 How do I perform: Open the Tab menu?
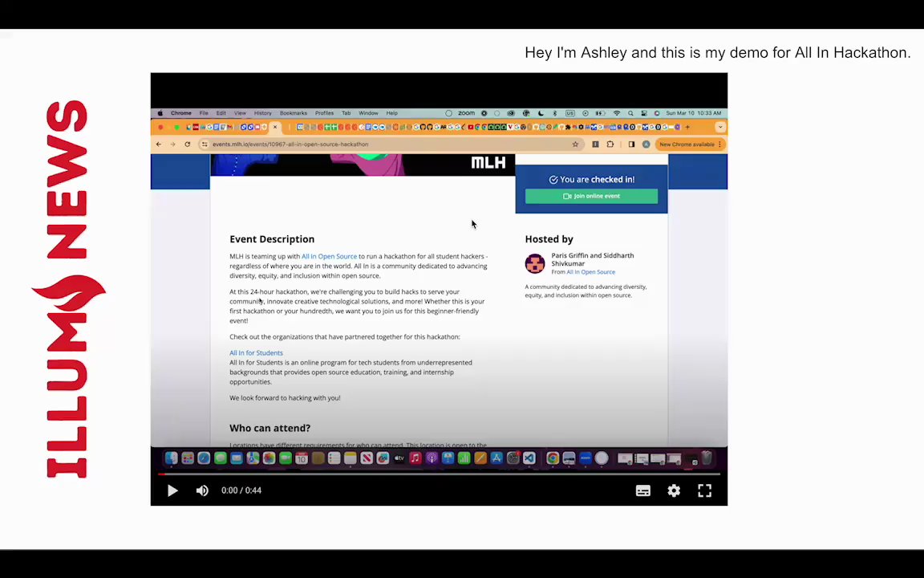[x=346, y=113]
